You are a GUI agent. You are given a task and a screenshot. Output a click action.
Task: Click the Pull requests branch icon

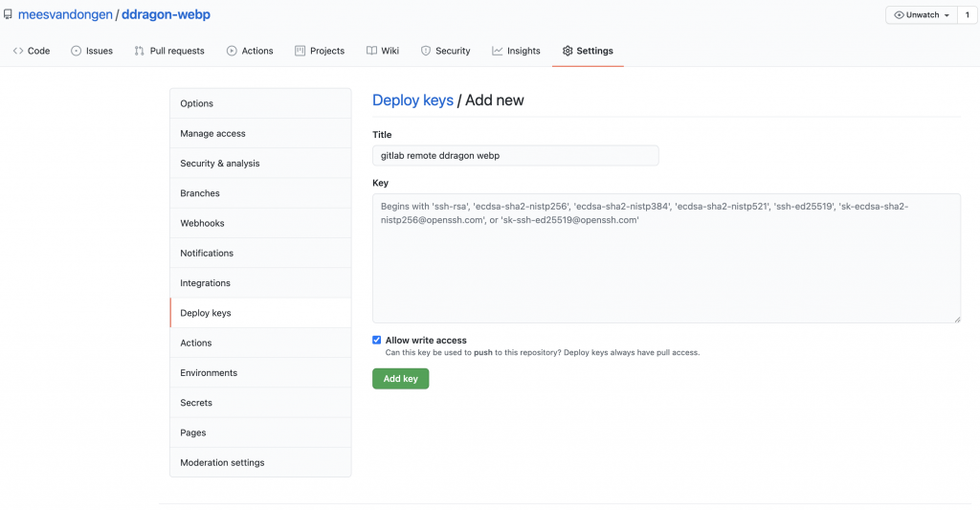(x=140, y=51)
